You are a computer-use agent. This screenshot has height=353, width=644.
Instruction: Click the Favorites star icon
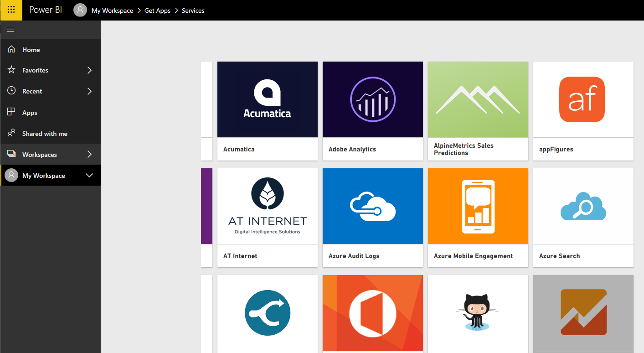(x=11, y=70)
